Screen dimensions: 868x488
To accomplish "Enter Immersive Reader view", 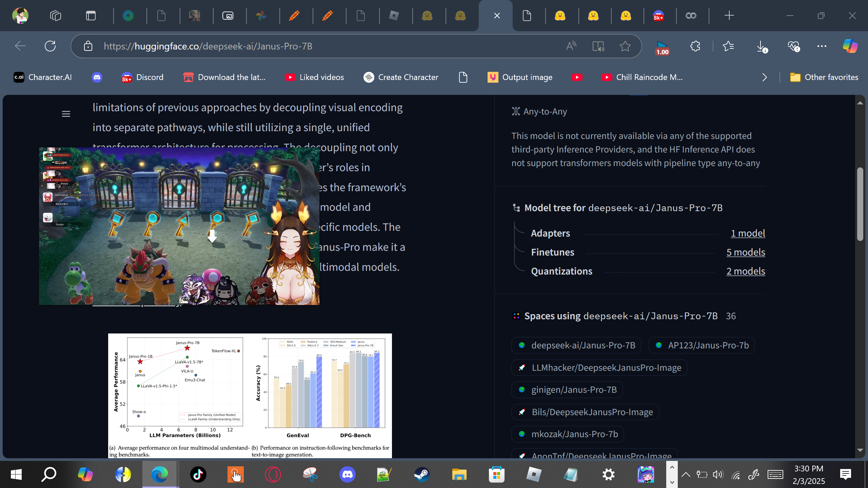I will pos(598,46).
